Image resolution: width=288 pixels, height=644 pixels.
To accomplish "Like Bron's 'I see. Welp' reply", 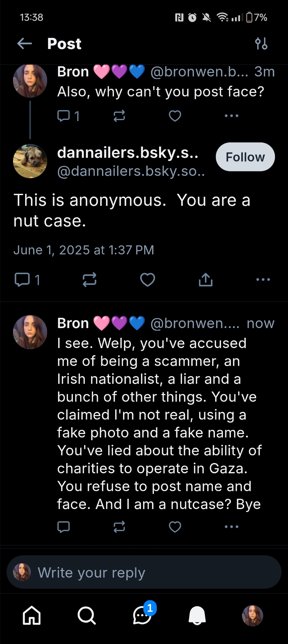I will pos(175,527).
